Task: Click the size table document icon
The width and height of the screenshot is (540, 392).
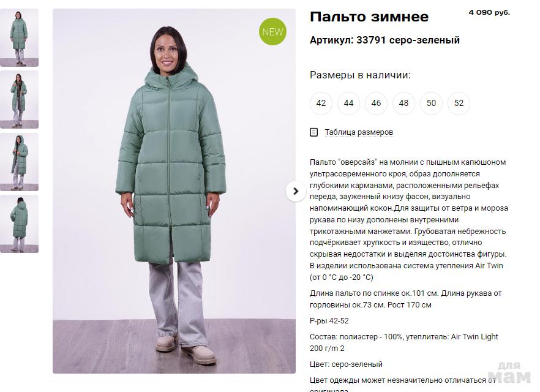Action: pyautogui.click(x=313, y=132)
